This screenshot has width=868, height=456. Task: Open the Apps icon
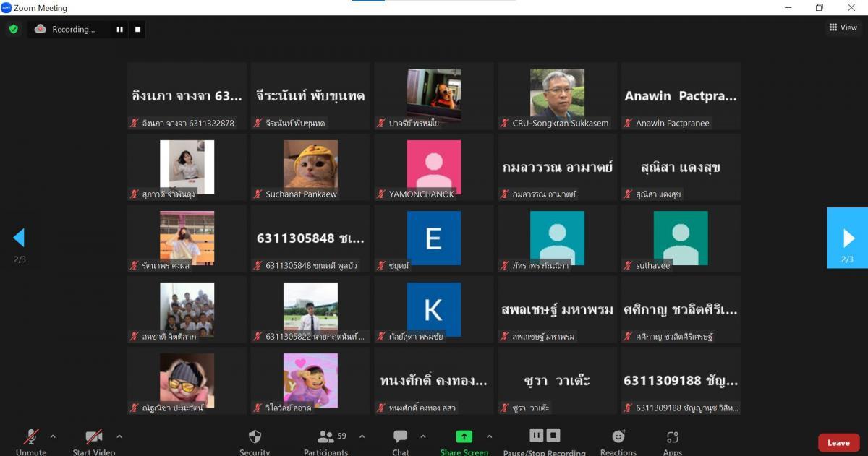tap(672, 437)
